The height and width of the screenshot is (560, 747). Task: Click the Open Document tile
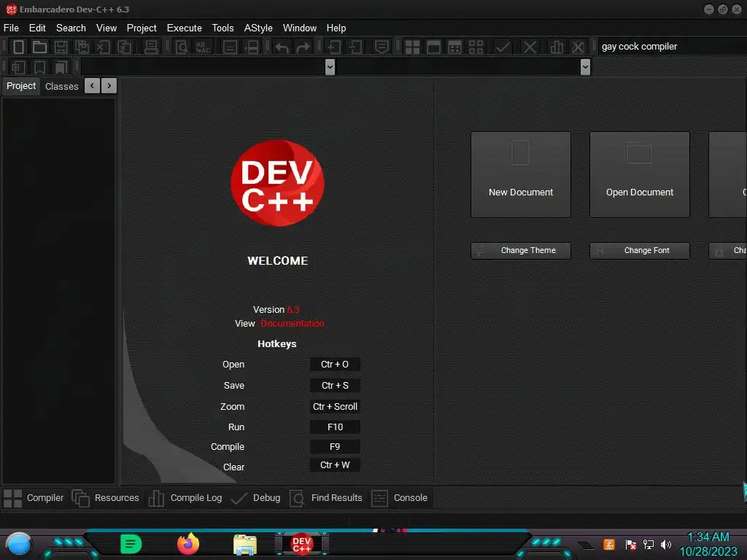coord(640,175)
